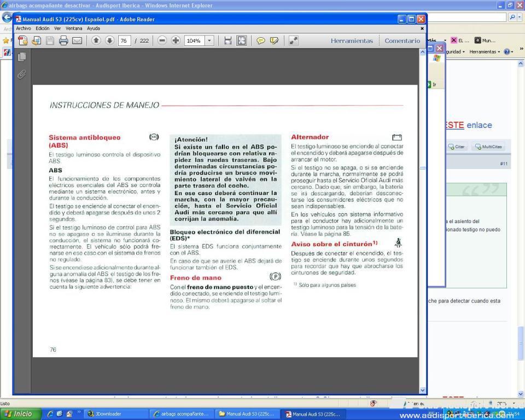Open the Ver menu
This screenshot has height=420, width=525.
point(57,28)
